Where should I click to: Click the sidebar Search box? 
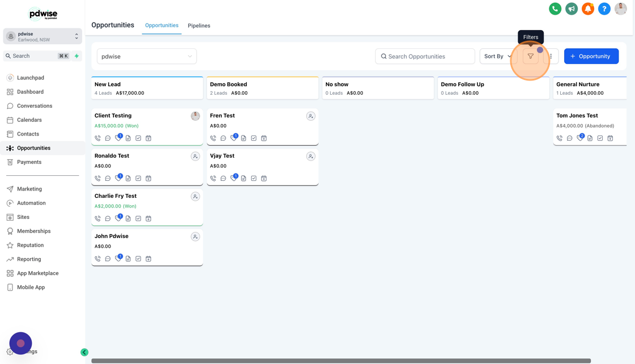[36, 56]
